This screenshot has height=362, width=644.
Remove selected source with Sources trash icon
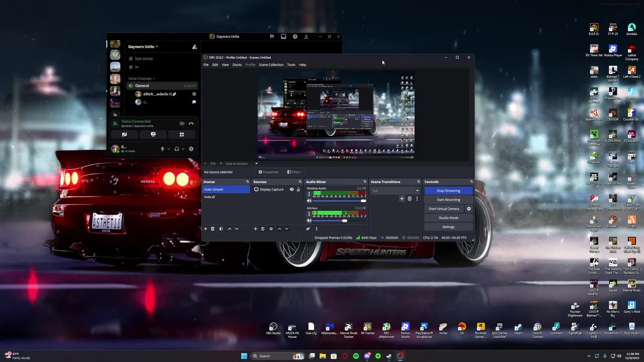(x=263, y=229)
